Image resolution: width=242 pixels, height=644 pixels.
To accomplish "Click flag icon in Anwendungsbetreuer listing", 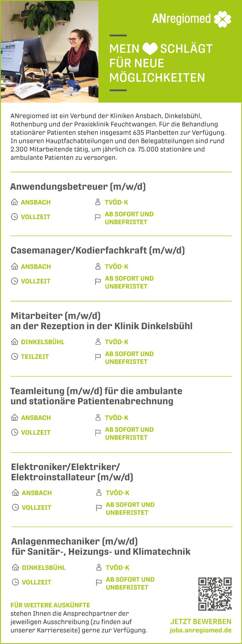I will 98,217.
